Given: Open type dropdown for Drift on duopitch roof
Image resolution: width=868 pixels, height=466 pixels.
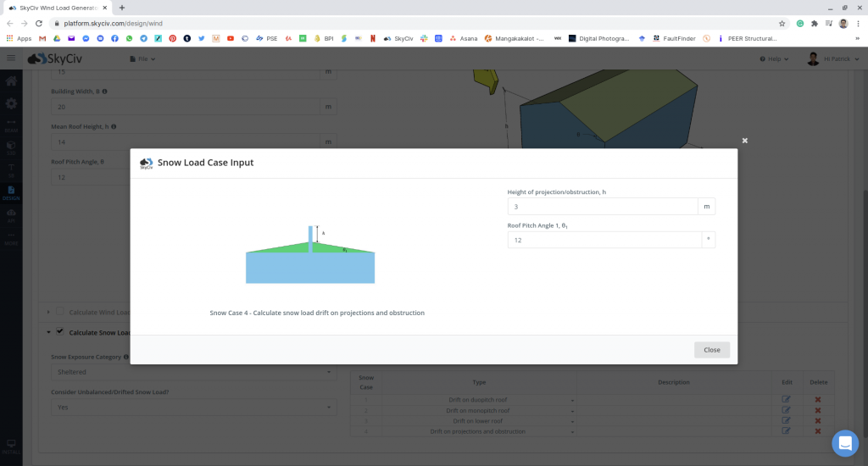Looking at the screenshot, I should pos(479,400).
